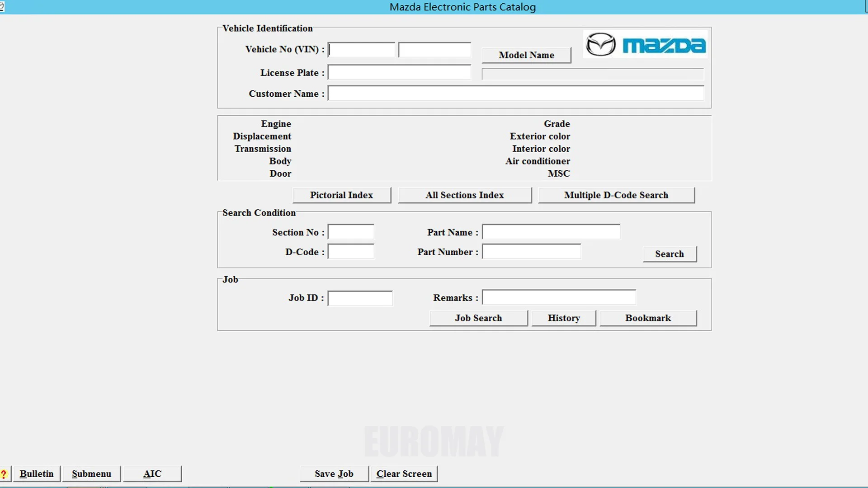868x488 pixels.
Task: Click the 'License Plate :' label
Action: click(x=292, y=73)
